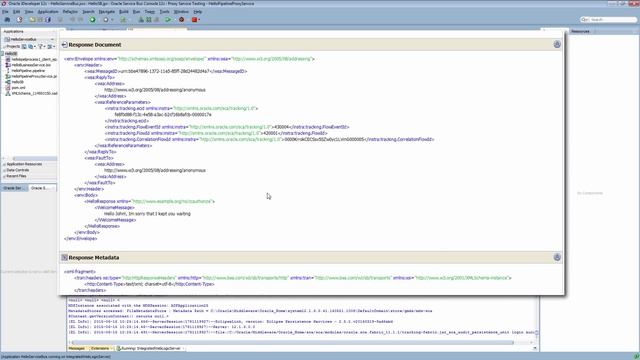
Task: Select the pom.xml file in project tree
Action: [x=18, y=88]
